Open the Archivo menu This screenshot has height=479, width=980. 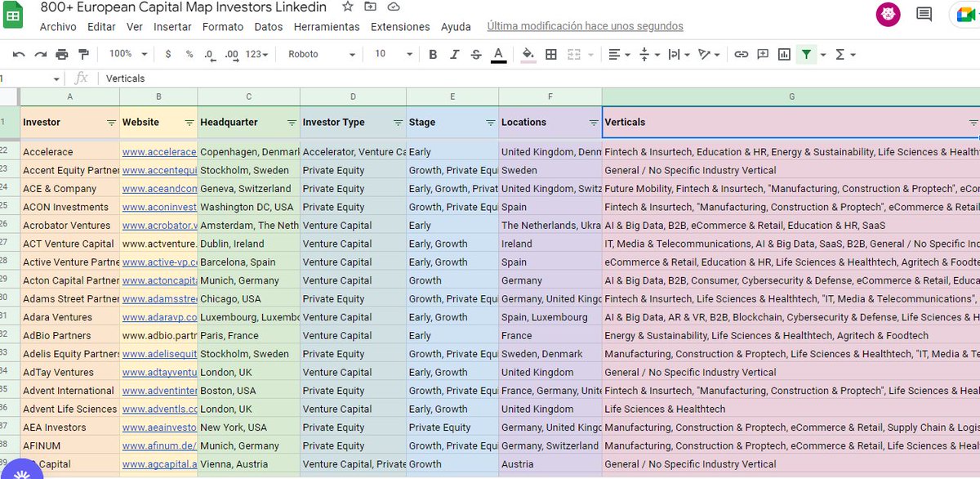[58, 27]
